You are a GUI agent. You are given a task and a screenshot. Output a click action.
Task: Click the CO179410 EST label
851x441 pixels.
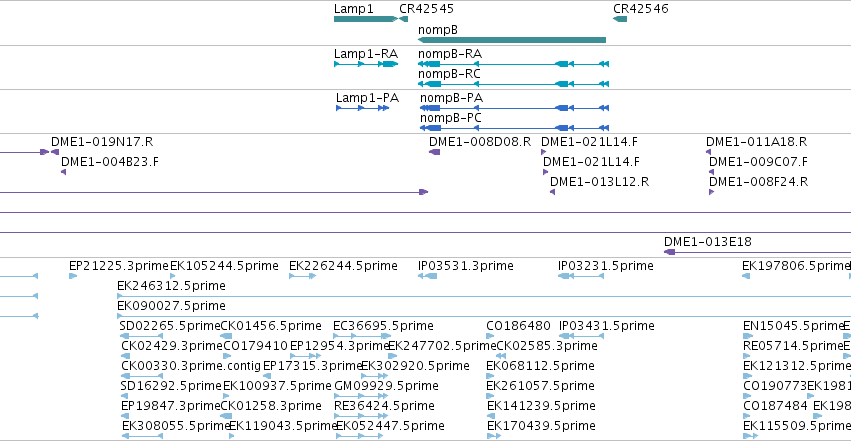click(255, 346)
